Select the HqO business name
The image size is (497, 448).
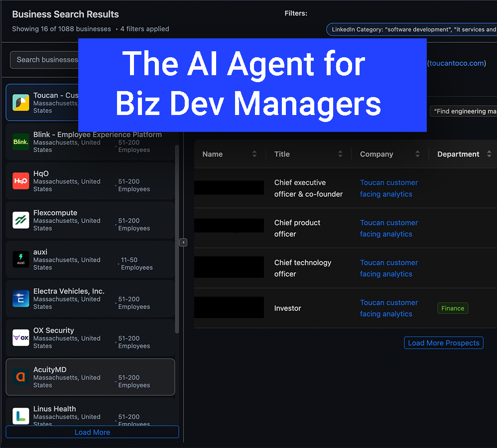41,174
